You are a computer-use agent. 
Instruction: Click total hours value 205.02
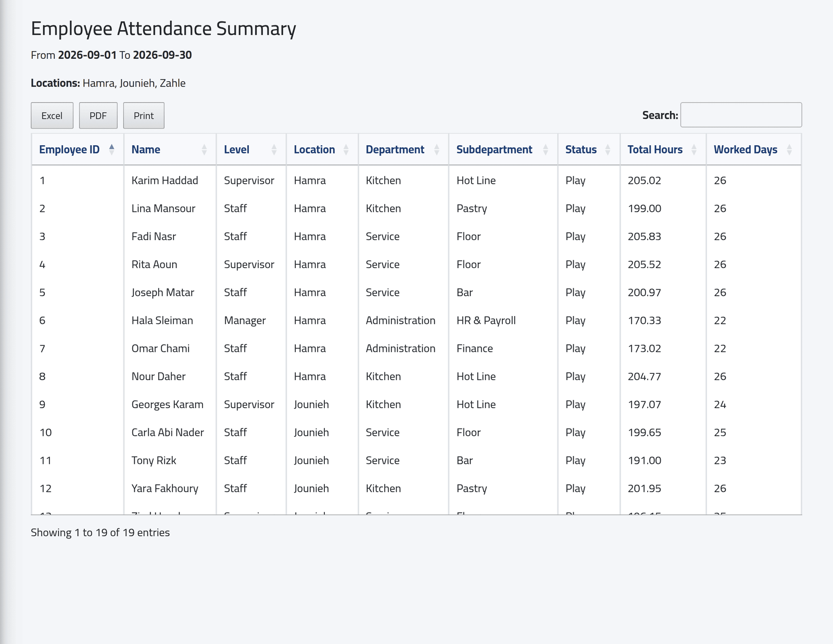click(x=644, y=181)
